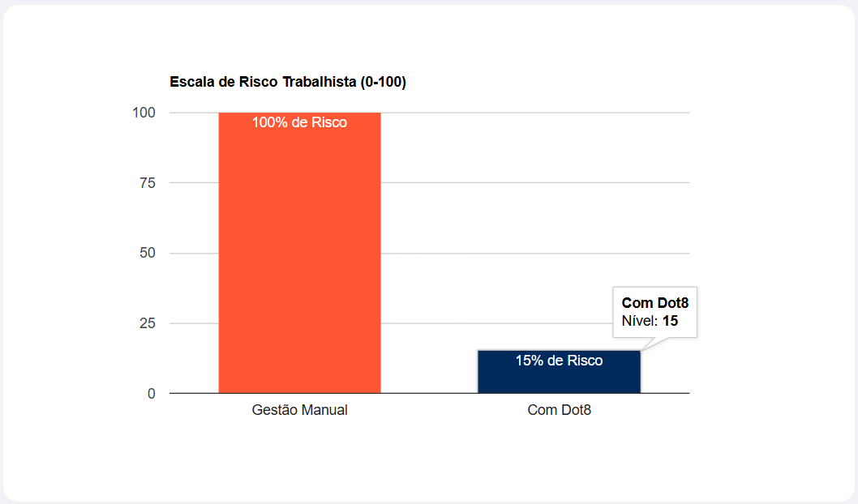Screen dimensions: 858x504
Task: Click the 50 value on the y-axis
Action: tap(147, 254)
